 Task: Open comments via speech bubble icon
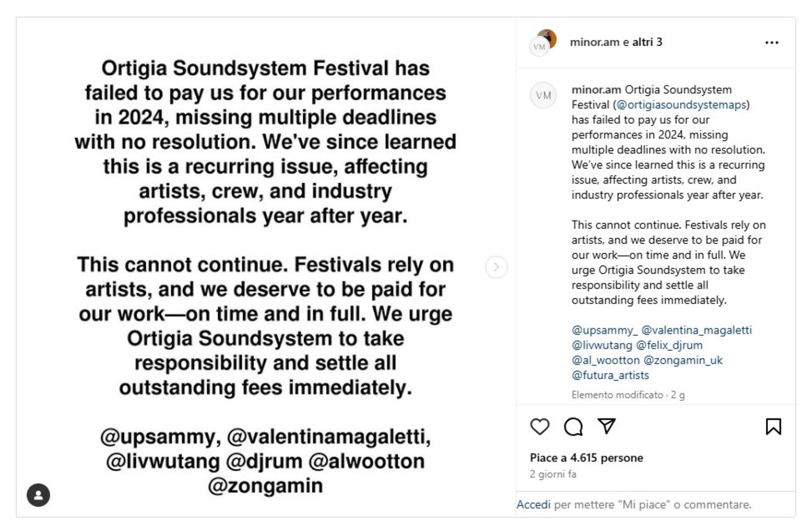pos(573,426)
